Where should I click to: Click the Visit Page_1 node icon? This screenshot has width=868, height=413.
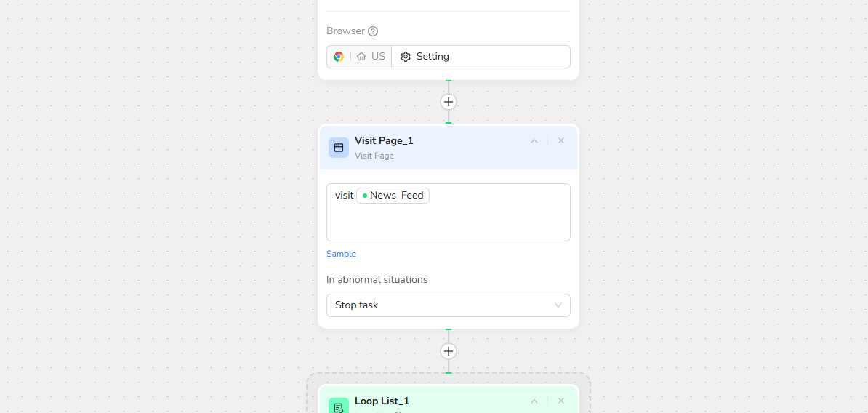[339, 148]
